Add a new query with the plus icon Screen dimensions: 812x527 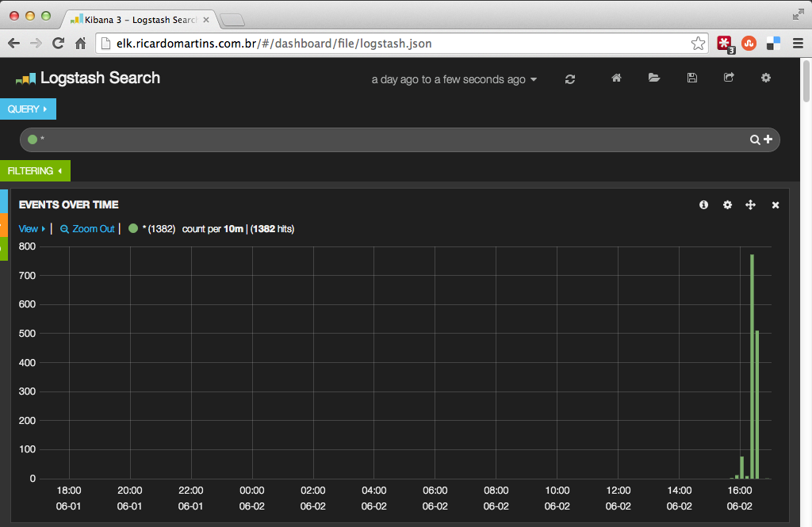coord(766,139)
